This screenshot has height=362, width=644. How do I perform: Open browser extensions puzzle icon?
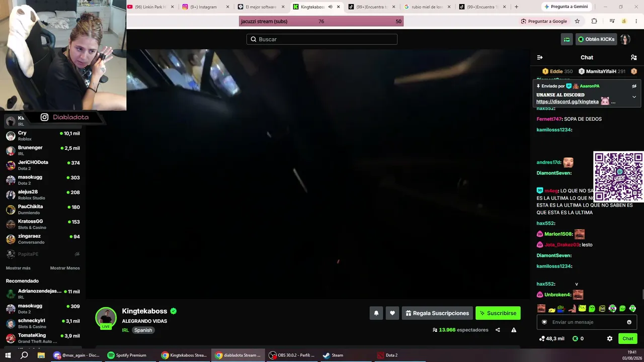[x=594, y=21]
